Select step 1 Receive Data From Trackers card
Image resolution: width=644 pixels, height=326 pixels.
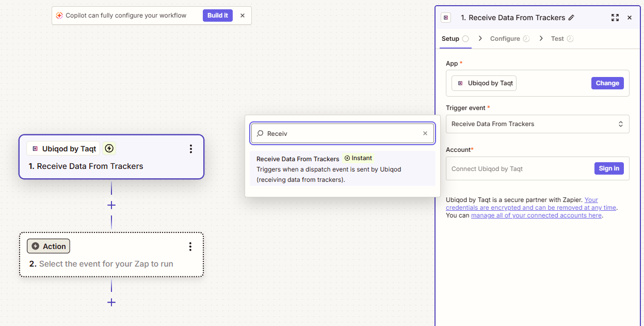click(x=111, y=157)
